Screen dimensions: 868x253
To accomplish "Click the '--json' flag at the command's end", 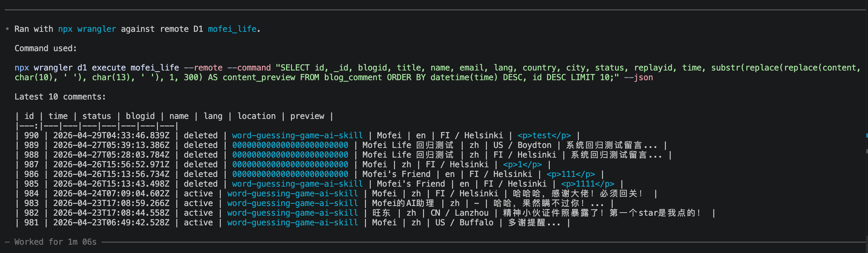I will click(639, 77).
